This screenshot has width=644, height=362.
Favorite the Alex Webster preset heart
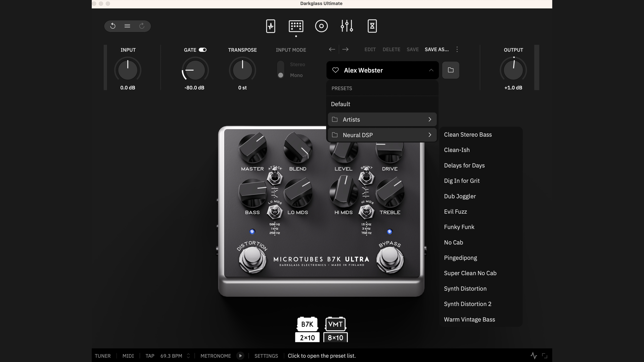click(336, 70)
